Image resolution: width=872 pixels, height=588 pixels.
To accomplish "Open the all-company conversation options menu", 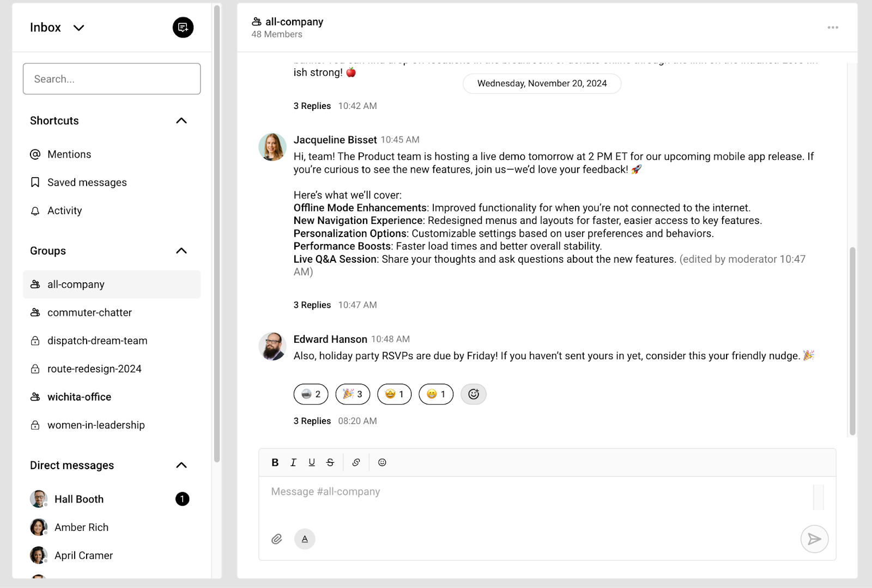I will point(832,27).
